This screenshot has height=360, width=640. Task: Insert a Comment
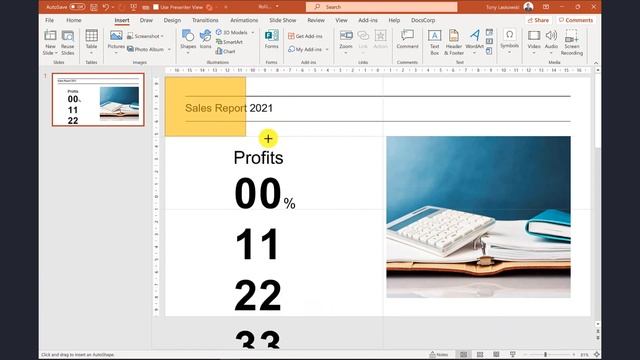point(407,40)
